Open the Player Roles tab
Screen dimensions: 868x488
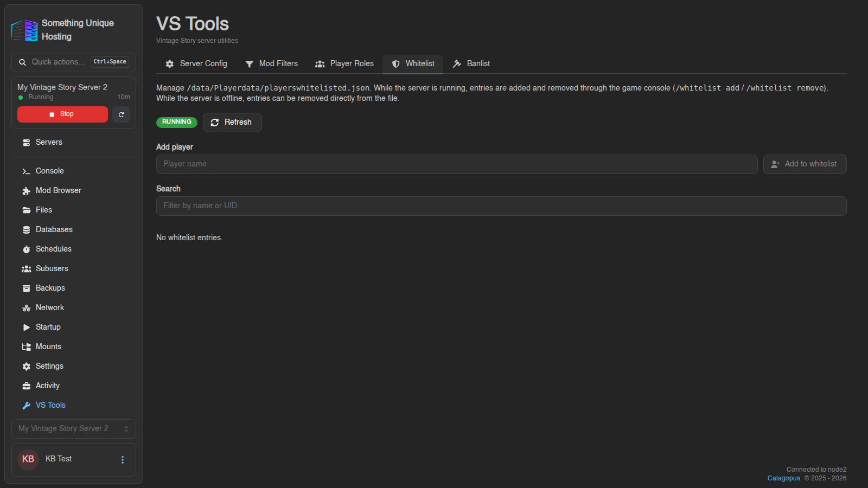pos(344,64)
